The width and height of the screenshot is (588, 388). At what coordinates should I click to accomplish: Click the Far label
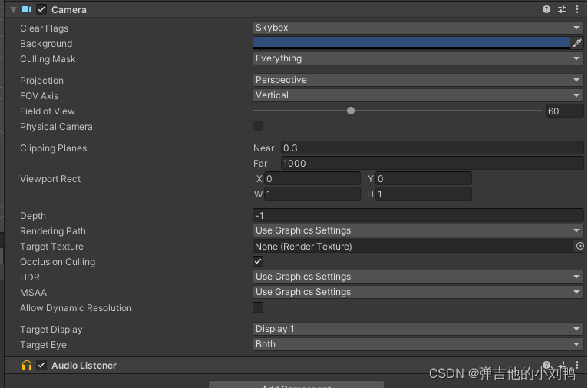260,164
